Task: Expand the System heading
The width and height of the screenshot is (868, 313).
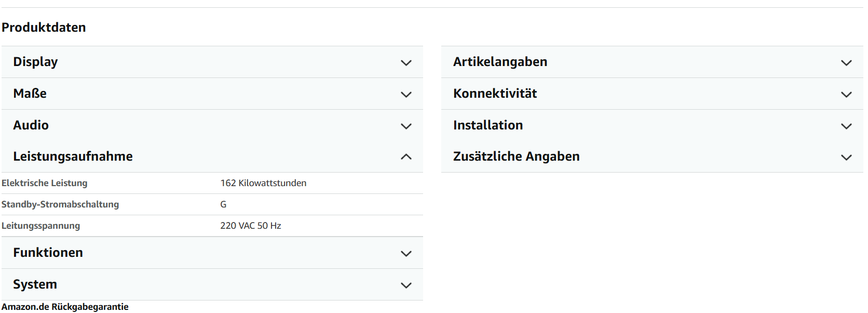Action: point(35,284)
